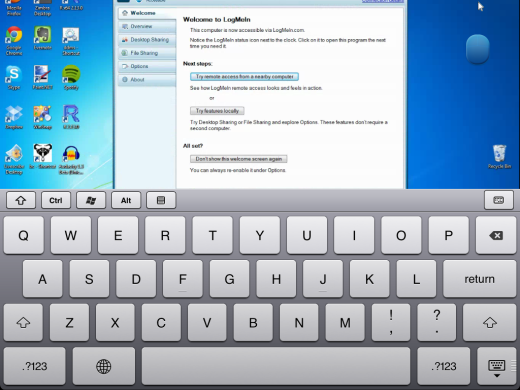
Task: Toggle the Ctrl modifier key
Action: click(x=56, y=200)
